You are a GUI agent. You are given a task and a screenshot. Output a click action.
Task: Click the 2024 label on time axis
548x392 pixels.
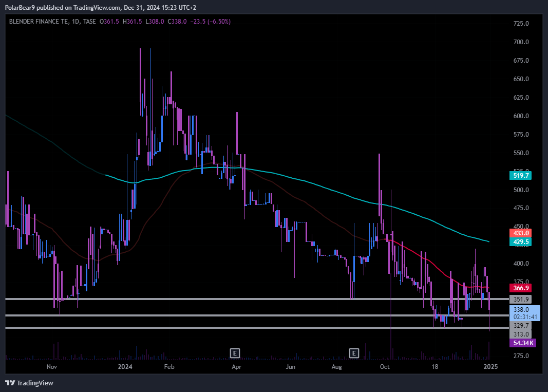pos(125,366)
